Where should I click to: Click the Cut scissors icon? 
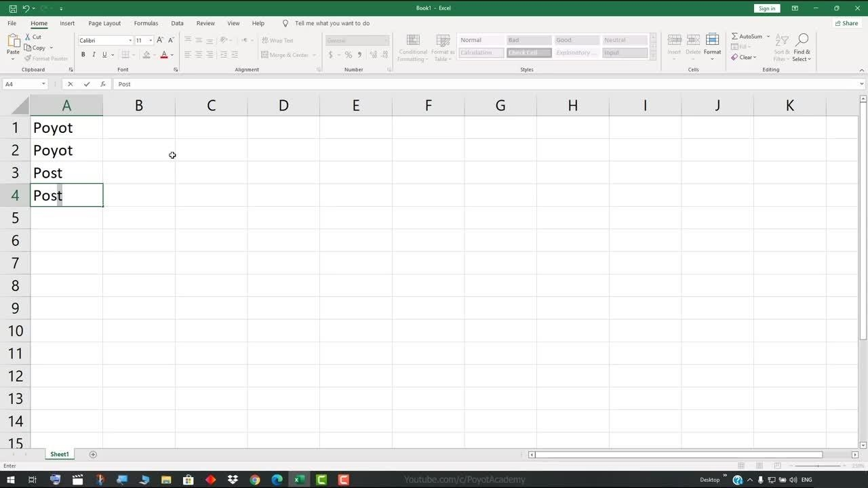(x=28, y=37)
